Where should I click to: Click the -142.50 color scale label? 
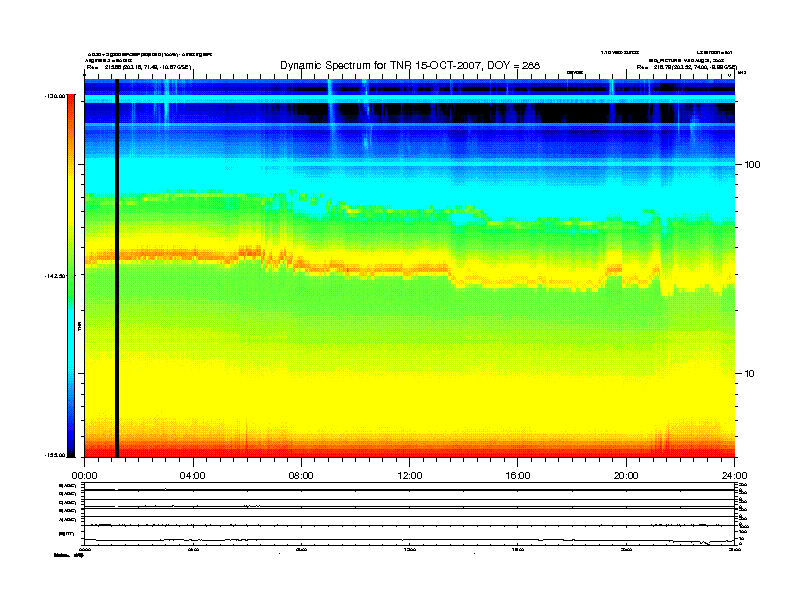click(x=56, y=276)
